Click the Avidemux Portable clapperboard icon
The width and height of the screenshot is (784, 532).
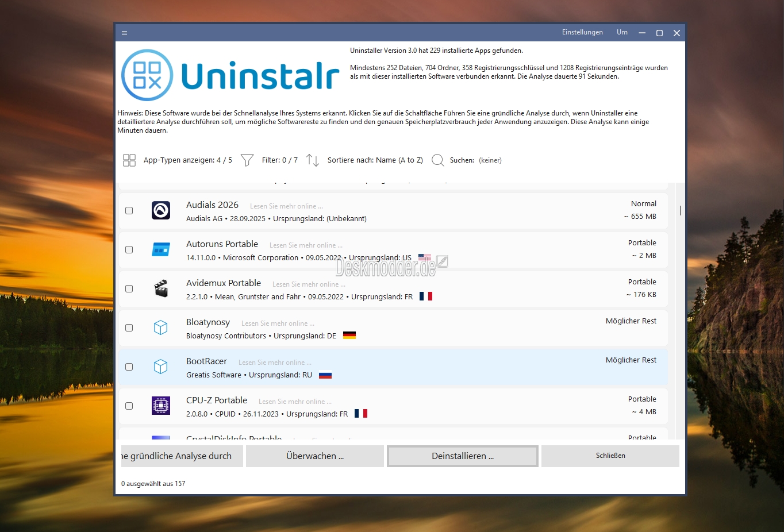pyautogui.click(x=161, y=289)
